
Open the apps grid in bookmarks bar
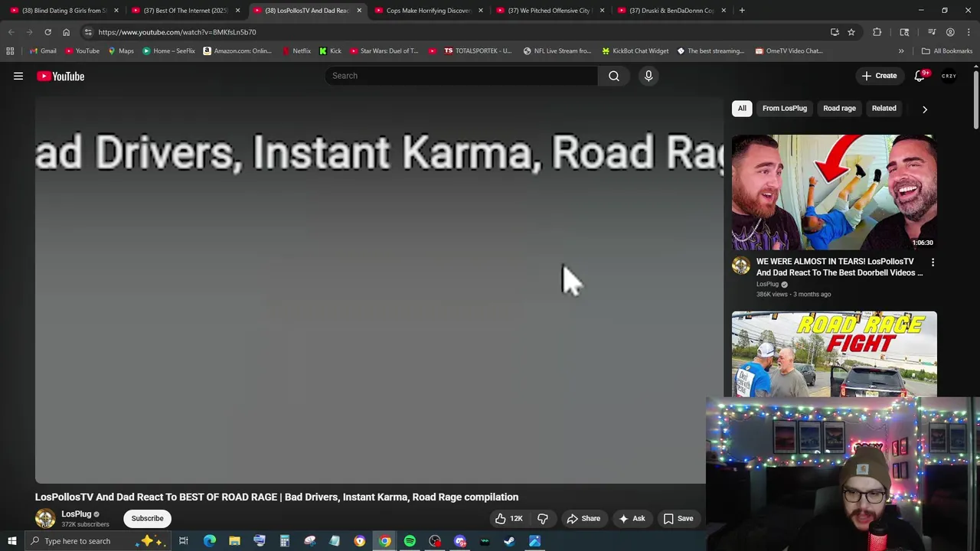click(x=10, y=51)
